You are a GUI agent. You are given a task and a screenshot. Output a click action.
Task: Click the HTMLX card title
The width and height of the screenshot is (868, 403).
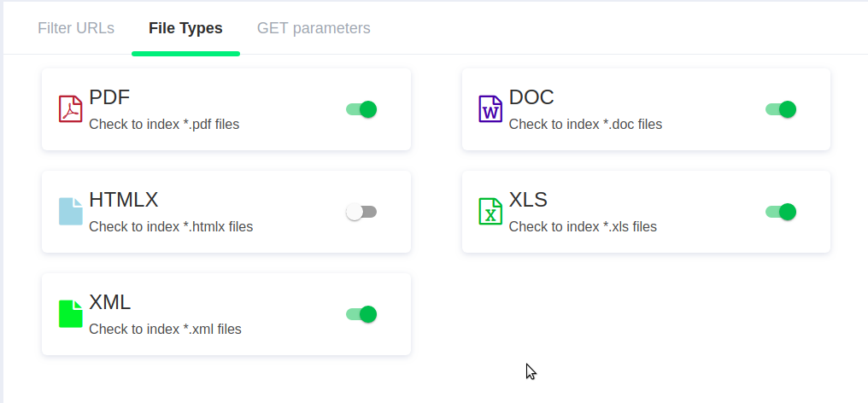point(123,200)
